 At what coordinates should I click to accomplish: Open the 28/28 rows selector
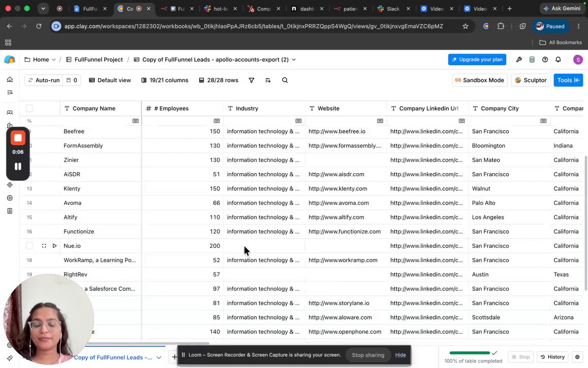point(218,80)
